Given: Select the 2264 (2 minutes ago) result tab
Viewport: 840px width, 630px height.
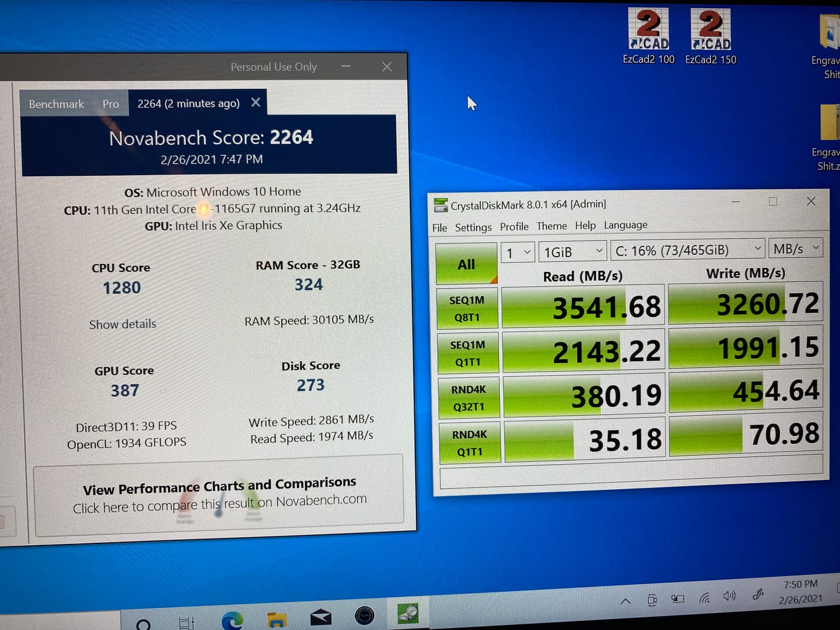Looking at the screenshot, I should click(x=188, y=103).
